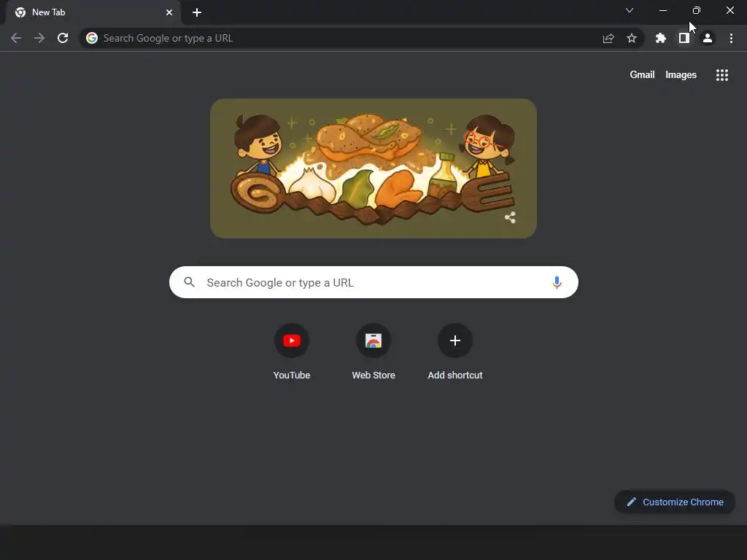Open a new tab with plus button
Viewport: 747px width, 560px height.
[x=197, y=12]
